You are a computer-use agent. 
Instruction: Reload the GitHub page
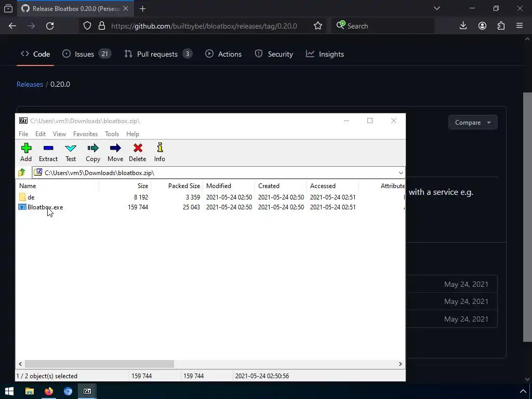click(x=50, y=26)
